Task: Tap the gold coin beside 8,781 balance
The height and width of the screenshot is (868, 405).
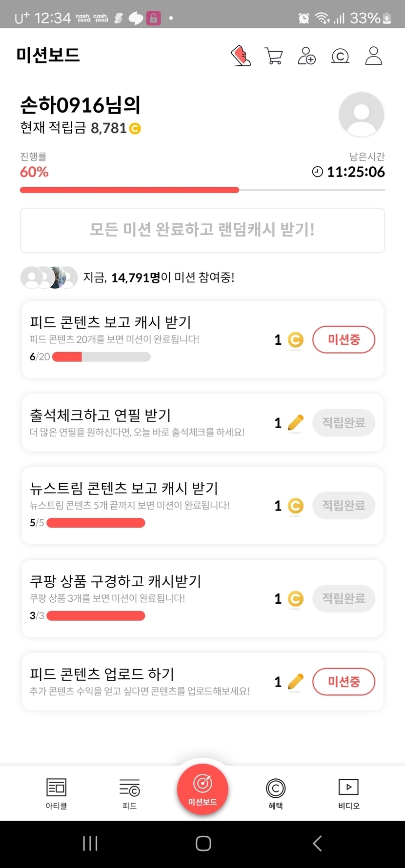Action: (135, 129)
